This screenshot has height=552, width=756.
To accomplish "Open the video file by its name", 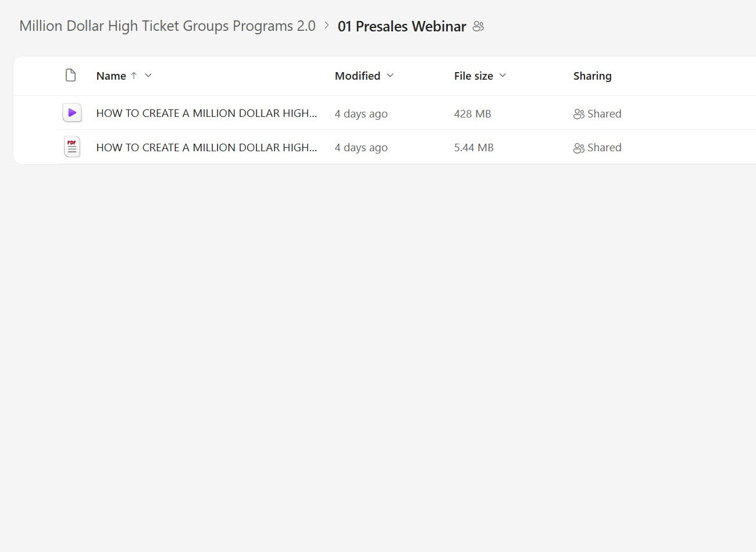I will pyautogui.click(x=206, y=113).
